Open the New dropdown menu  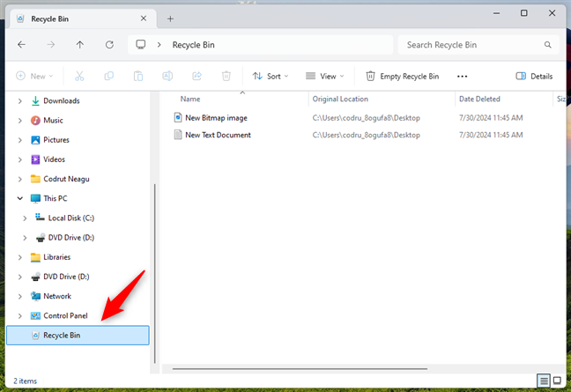coord(34,76)
